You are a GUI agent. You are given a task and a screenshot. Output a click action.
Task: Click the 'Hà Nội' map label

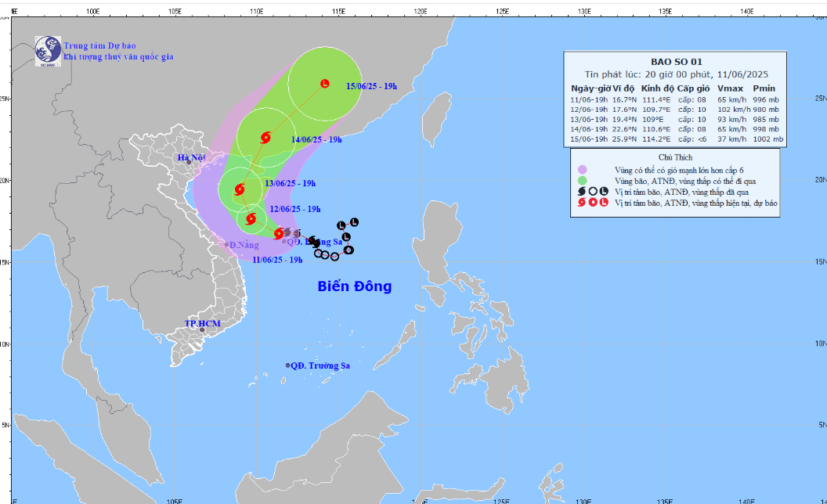[191, 157]
